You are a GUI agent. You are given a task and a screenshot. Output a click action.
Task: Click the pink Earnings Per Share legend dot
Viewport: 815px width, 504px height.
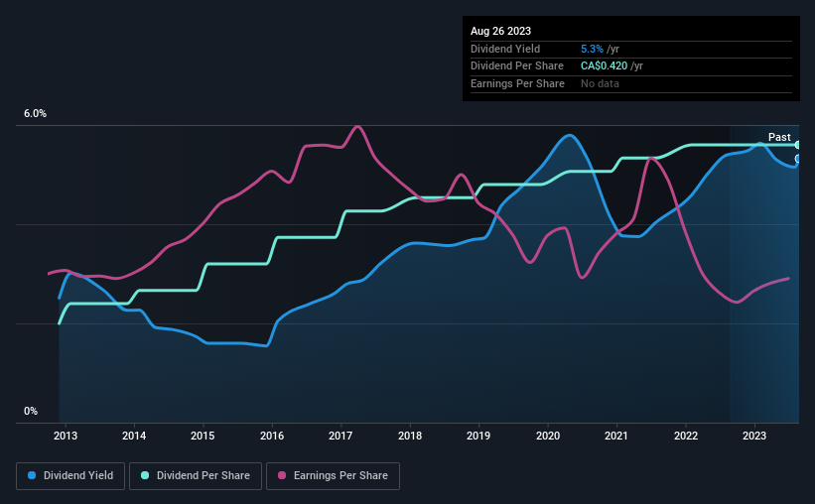[282, 475]
